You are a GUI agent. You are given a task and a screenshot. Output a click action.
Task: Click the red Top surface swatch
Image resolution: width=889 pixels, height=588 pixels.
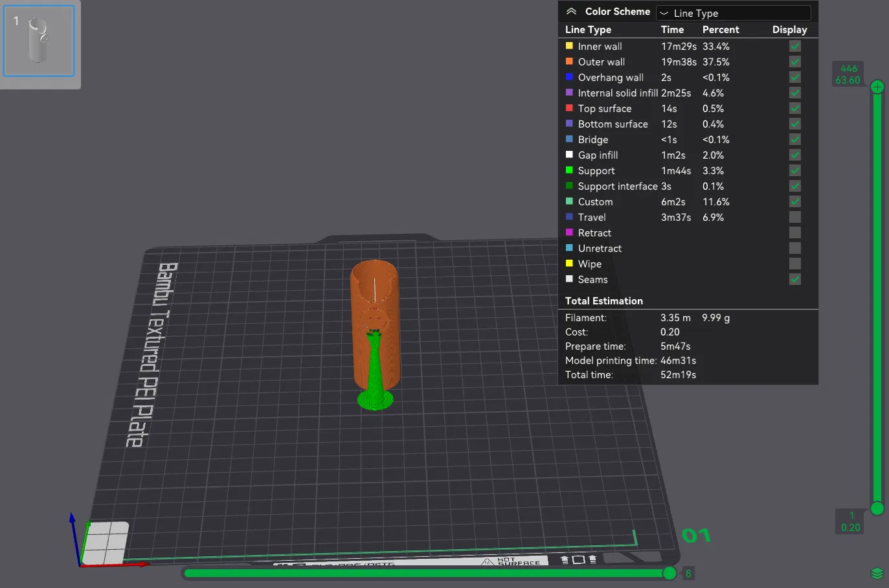pyautogui.click(x=569, y=108)
